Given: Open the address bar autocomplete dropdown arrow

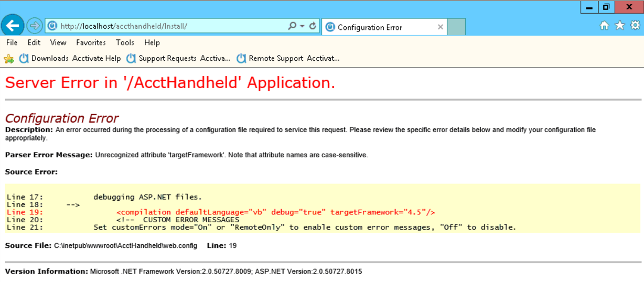Looking at the screenshot, I should 303,26.
